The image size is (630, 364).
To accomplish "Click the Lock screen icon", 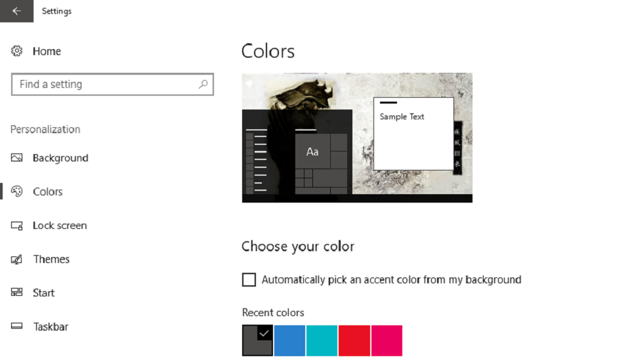I will coord(17,226).
